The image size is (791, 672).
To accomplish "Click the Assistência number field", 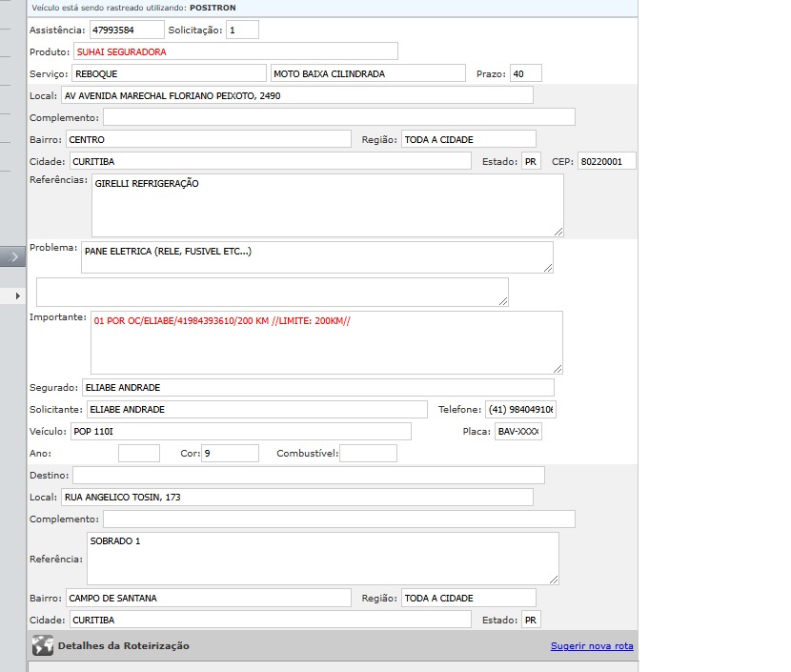I will tap(127, 31).
